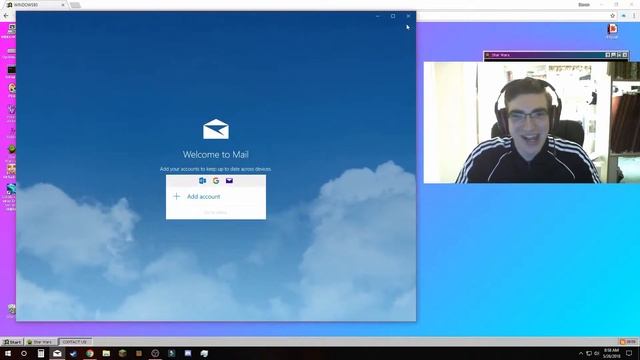
Task: Switch to Chrome on the taskbar
Action: [90, 353]
